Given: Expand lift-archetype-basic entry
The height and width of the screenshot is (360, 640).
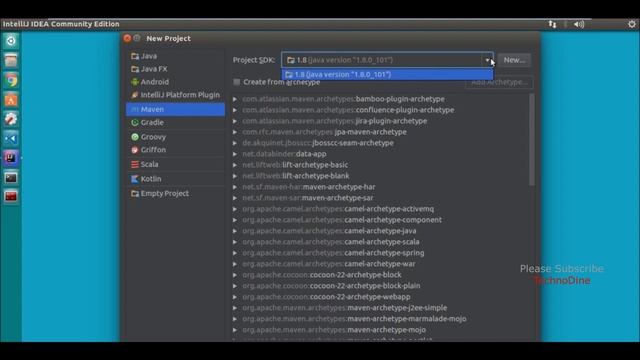Looking at the screenshot, I should click(235, 165).
